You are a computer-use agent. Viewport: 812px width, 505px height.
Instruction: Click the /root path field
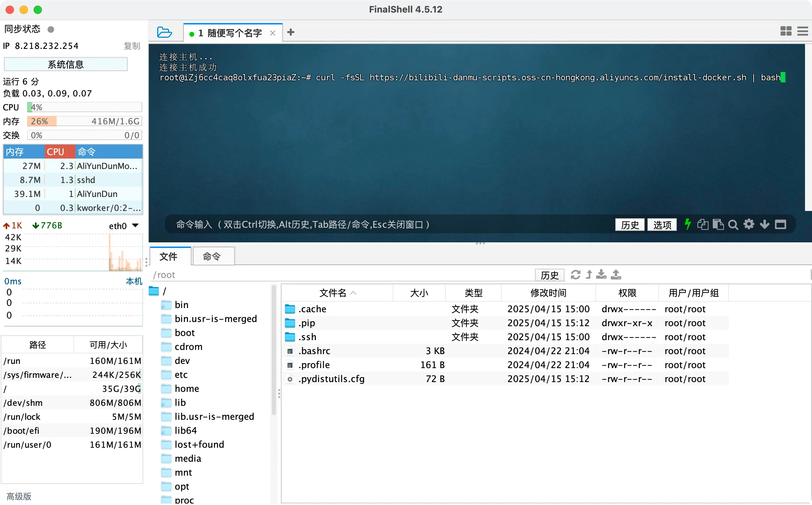[x=342, y=275]
